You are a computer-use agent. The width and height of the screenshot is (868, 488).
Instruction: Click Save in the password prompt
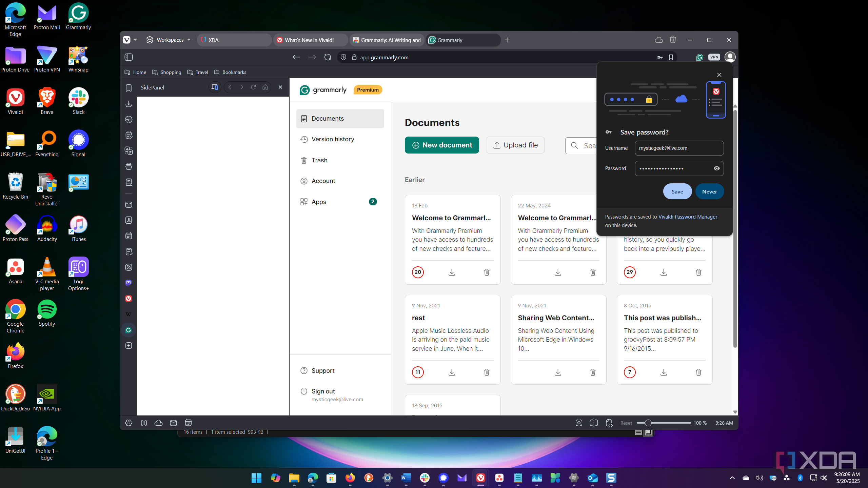677,191
